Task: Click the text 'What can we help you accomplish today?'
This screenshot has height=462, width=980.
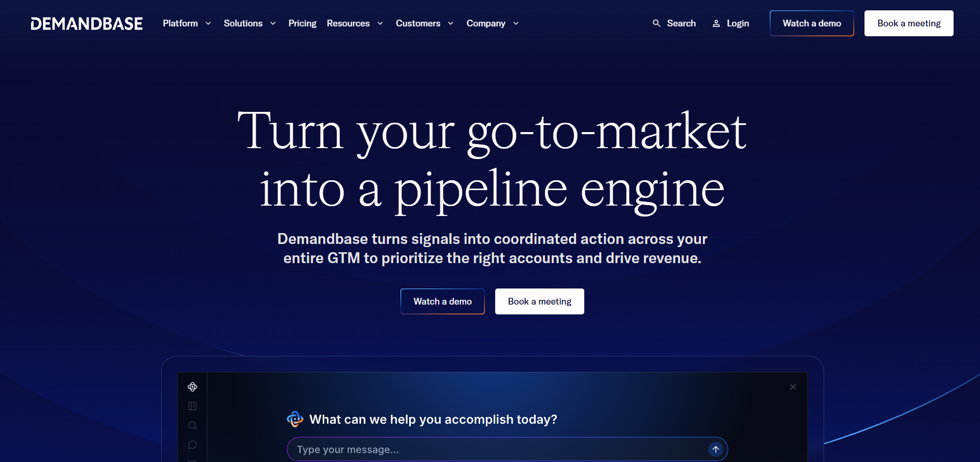Action: (433, 420)
